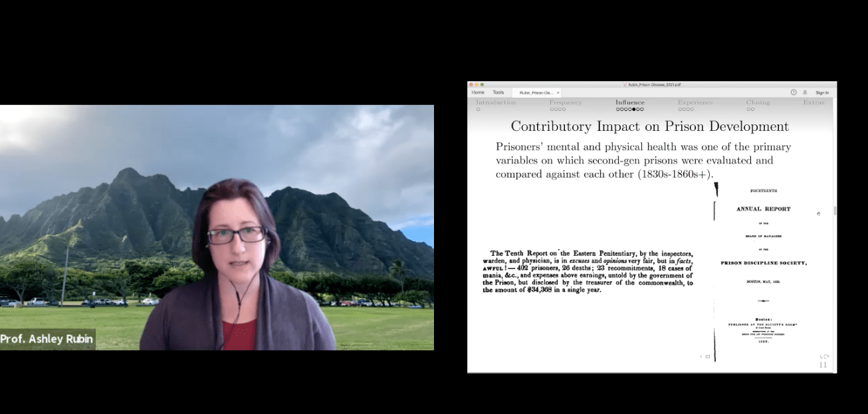Image resolution: width=868 pixels, height=414 pixels.
Task: Close the Rubin_Prison PDF tab
Action: pos(558,93)
